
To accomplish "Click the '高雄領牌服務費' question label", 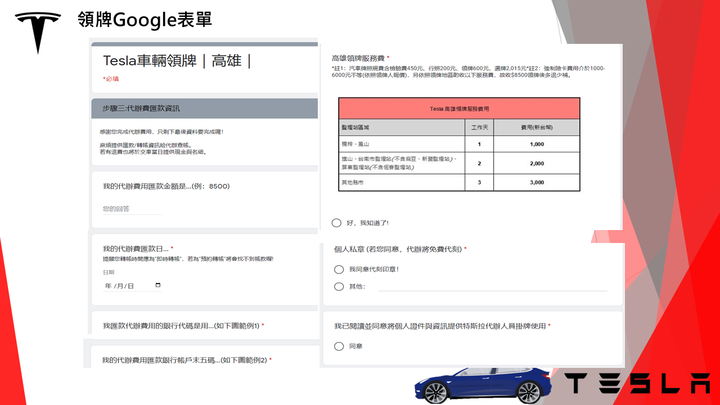I will pos(358,58).
